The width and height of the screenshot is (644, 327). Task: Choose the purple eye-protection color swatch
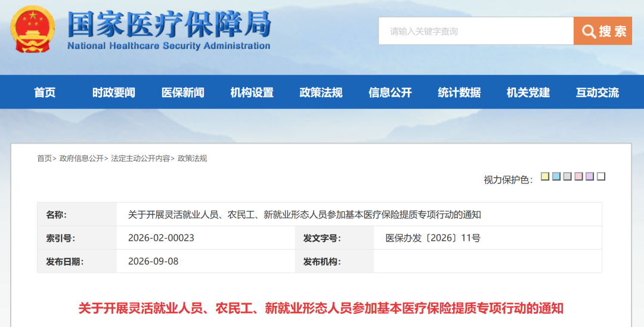(590, 176)
